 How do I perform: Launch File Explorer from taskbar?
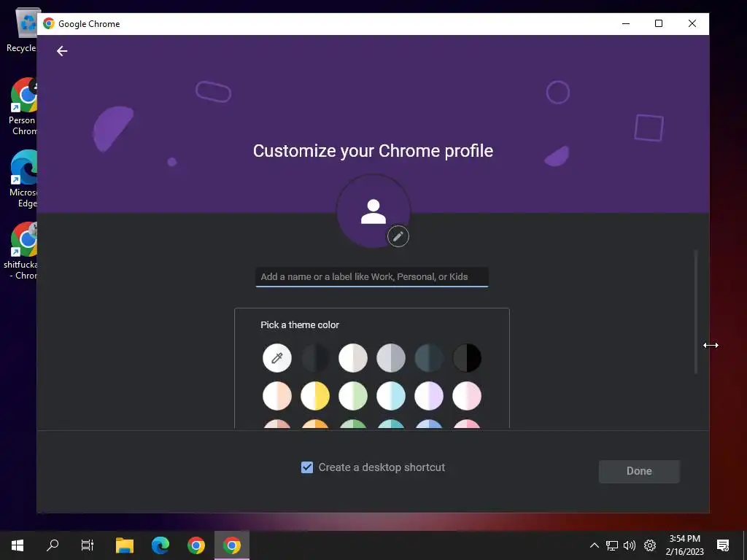coord(125,545)
